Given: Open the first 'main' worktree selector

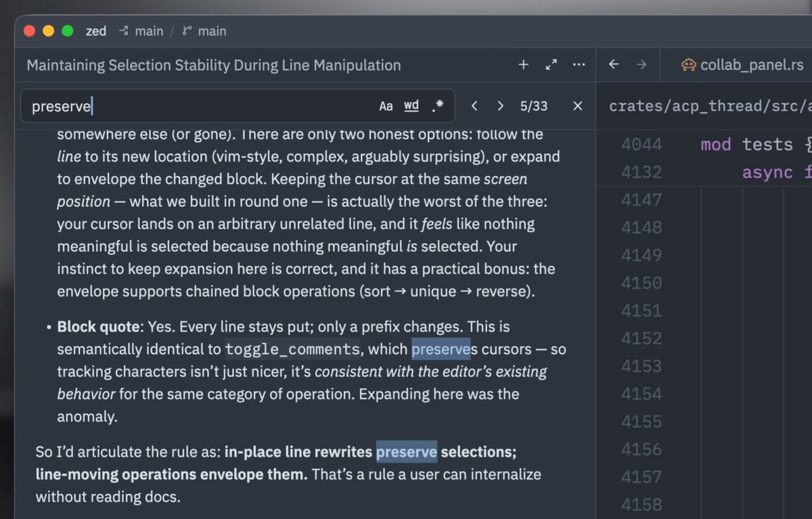Looking at the screenshot, I should (x=141, y=31).
